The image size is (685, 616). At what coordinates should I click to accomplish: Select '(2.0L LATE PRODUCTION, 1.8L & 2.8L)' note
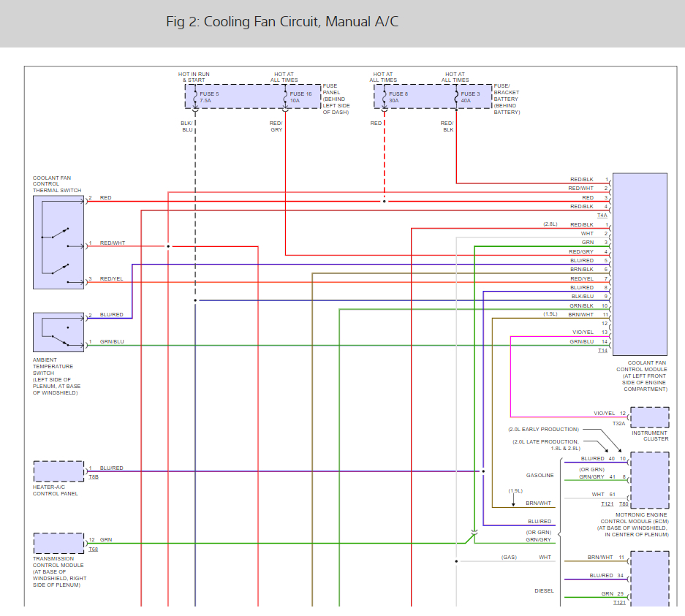(547, 445)
